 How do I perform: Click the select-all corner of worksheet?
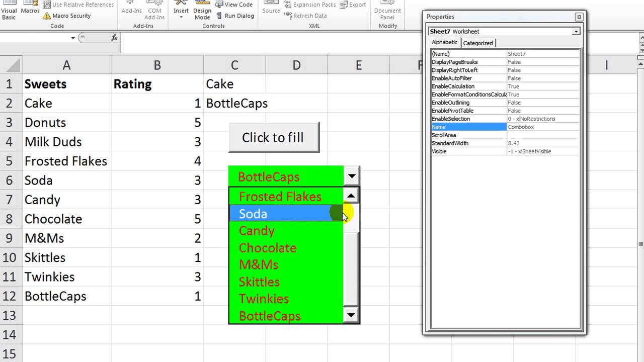[x=11, y=65]
